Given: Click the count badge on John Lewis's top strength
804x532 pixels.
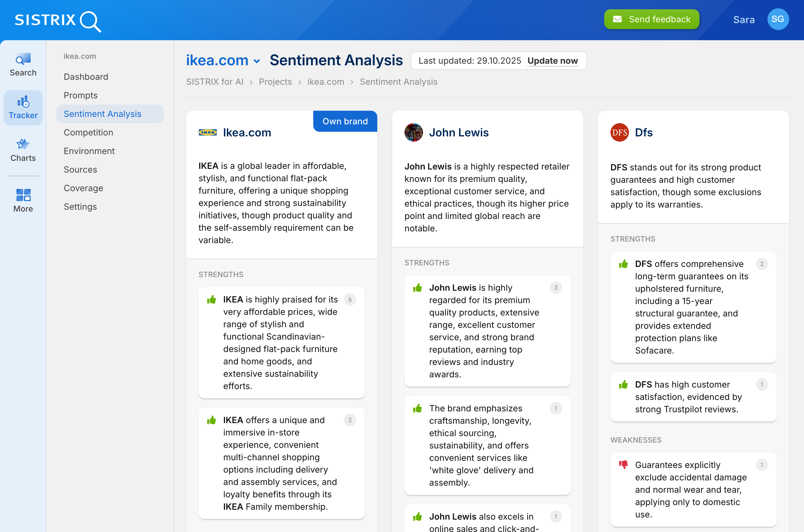Looking at the screenshot, I should coord(556,288).
